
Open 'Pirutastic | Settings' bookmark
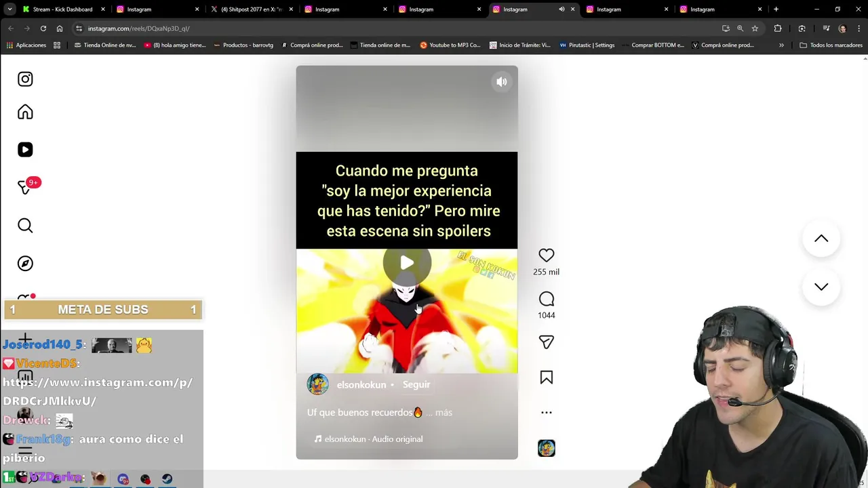[587, 45]
